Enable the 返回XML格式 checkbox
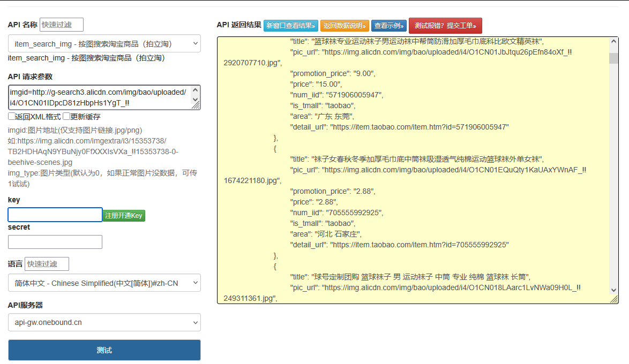The height and width of the screenshot is (364, 629). pyautogui.click(x=11, y=117)
